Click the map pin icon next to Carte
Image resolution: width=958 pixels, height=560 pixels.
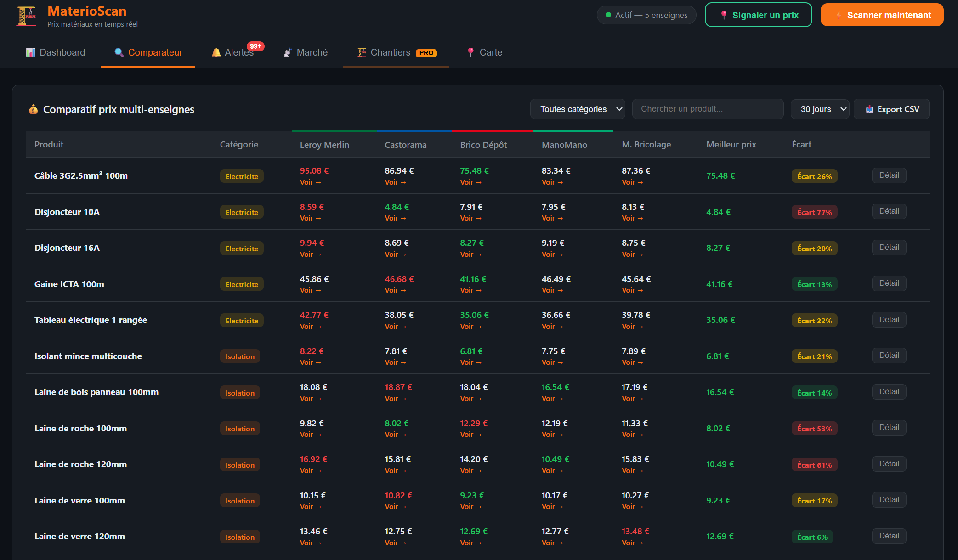coord(470,52)
